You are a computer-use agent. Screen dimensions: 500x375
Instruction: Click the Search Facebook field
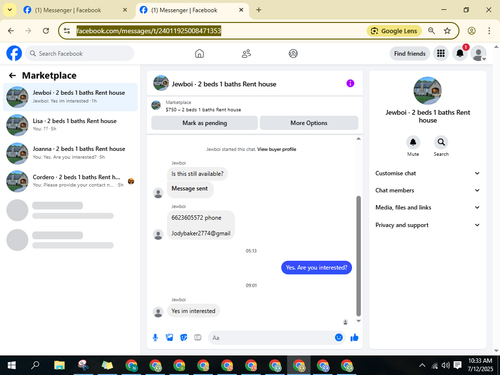point(80,53)
